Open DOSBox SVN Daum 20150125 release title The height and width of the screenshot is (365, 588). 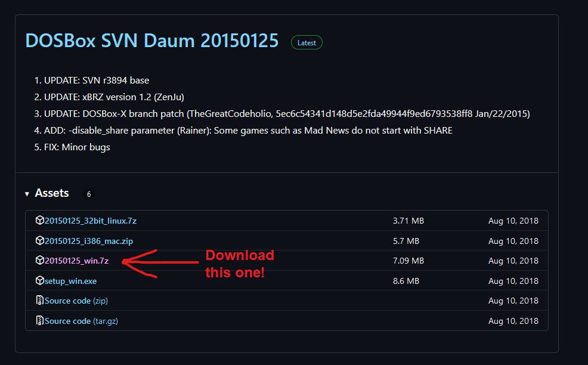[152, 41]
